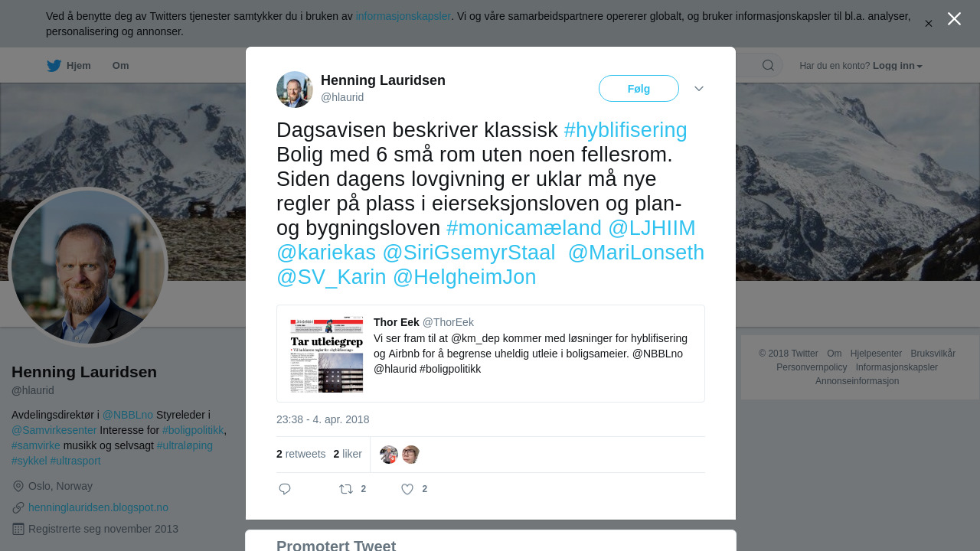The image size is (980, 551).
Task: View the Dagsavisen newspaper thumbnail image
Action: coord(327,354)
